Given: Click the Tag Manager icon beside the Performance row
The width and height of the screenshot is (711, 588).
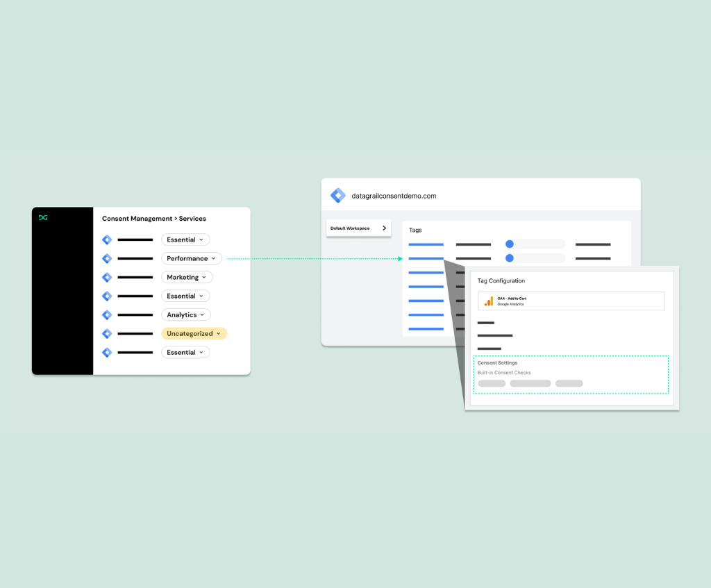Looking at the screenshot, I should point(107,258).
